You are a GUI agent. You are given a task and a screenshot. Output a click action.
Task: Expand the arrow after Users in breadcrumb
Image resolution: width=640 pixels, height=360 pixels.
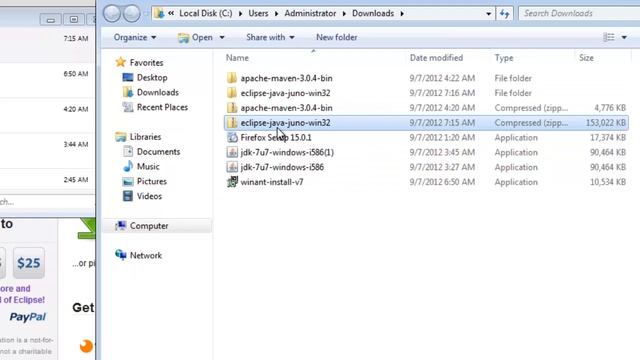[x=276, y=13]
